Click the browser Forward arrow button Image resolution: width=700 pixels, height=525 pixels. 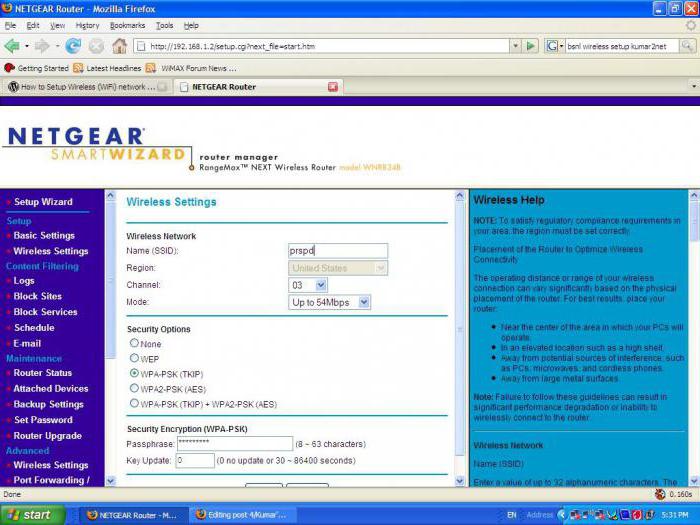[42, 46]
